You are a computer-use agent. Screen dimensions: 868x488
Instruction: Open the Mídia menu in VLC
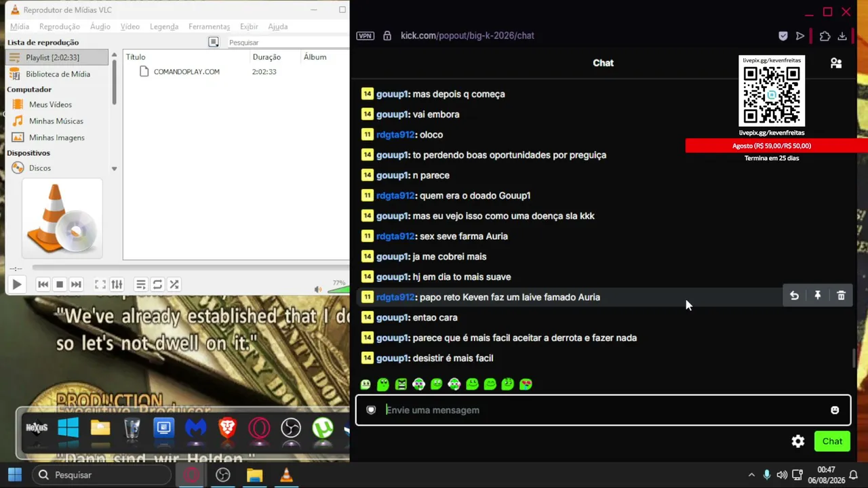pyautogui.click(x=20, y=26)
